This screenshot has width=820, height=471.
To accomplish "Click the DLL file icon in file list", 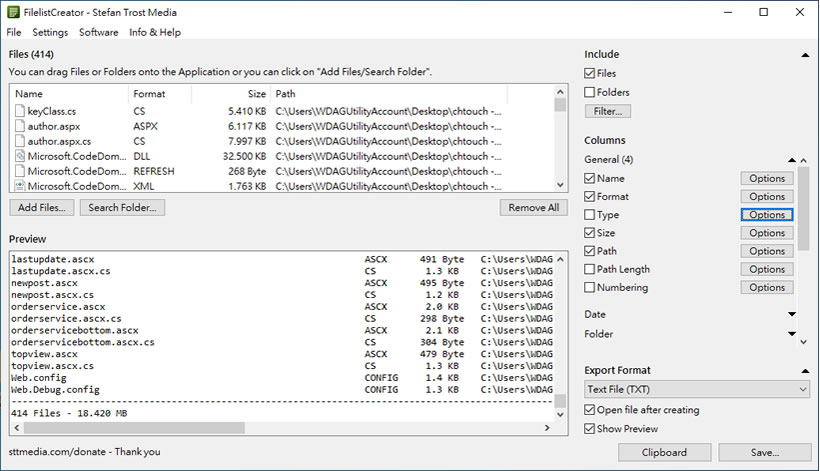I will 20,156.
